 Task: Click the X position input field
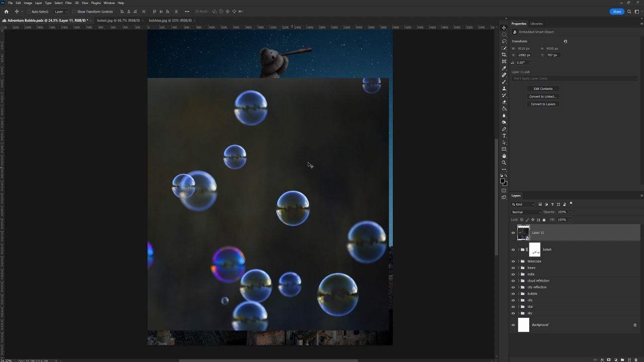(524, 55)
